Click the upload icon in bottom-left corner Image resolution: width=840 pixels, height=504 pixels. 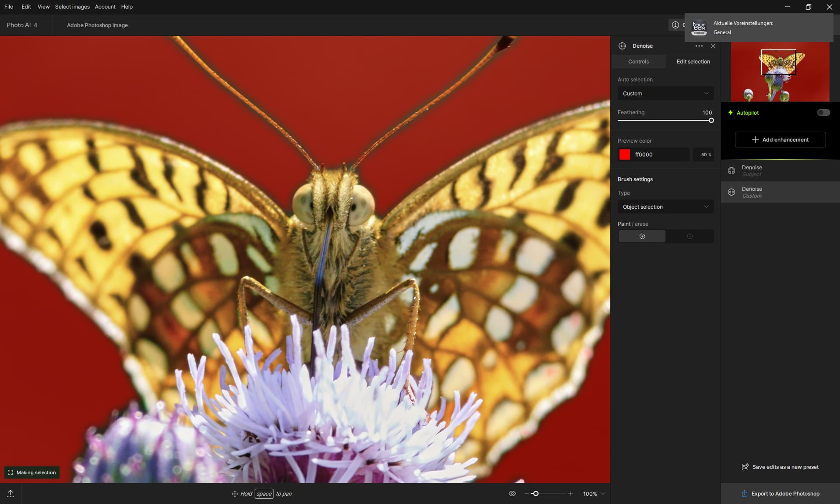[10, 493]
